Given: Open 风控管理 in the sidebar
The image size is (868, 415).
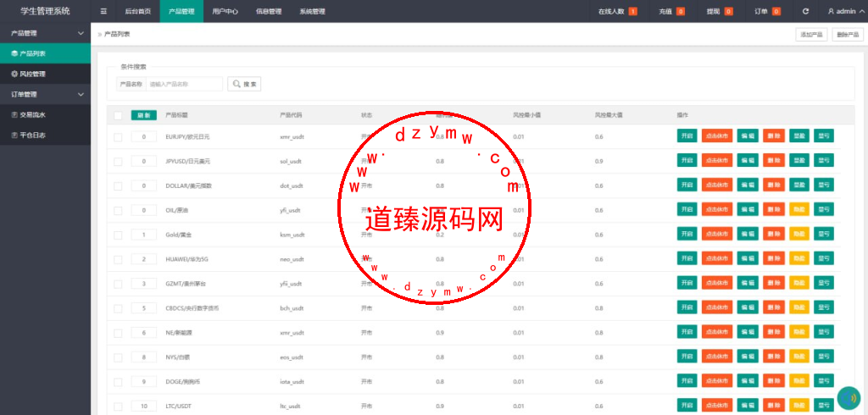Looking at the screenshot, I should click(46, 74).
